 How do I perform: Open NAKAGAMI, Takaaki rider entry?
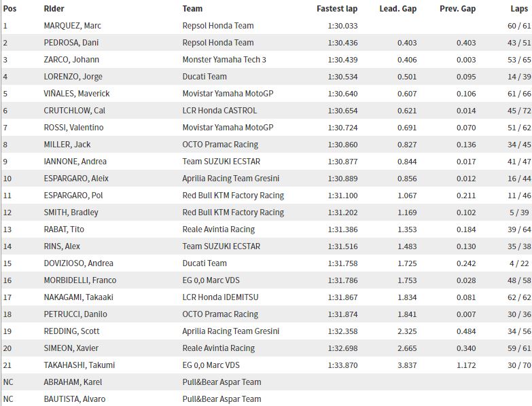78,297
